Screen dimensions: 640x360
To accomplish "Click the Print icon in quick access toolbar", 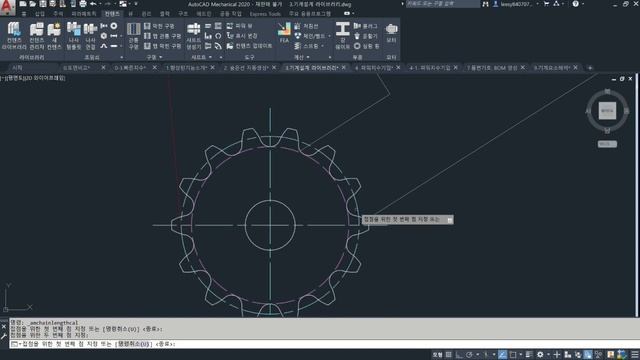I will click(83, 4).
